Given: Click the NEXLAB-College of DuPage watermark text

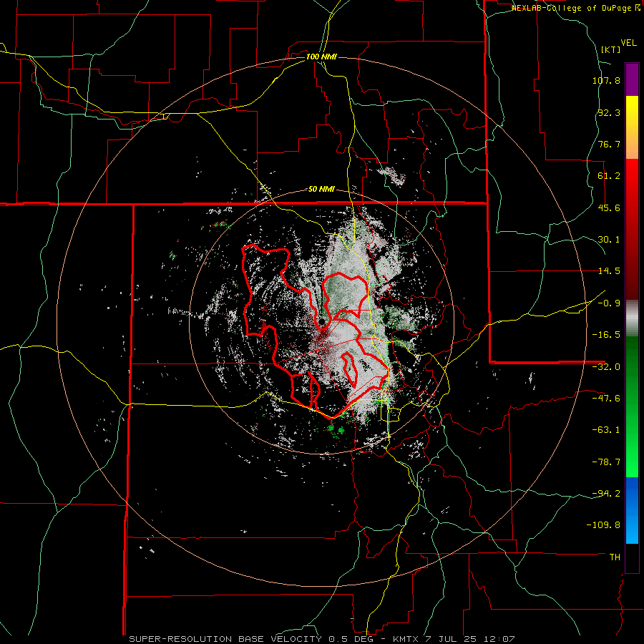Looking at the screenshot, I should (x=575, y=8).
